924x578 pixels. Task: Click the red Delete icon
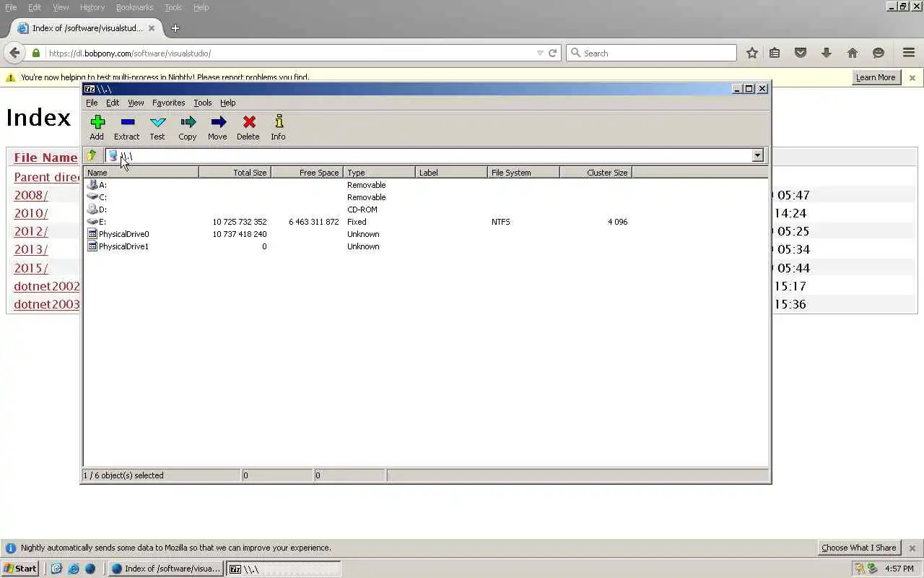pyautogui.click(x=248, y=127)
